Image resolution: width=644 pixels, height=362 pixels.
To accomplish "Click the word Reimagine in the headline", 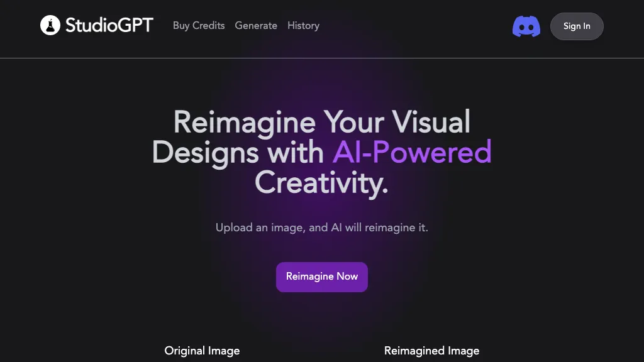I will click(244, 122).
